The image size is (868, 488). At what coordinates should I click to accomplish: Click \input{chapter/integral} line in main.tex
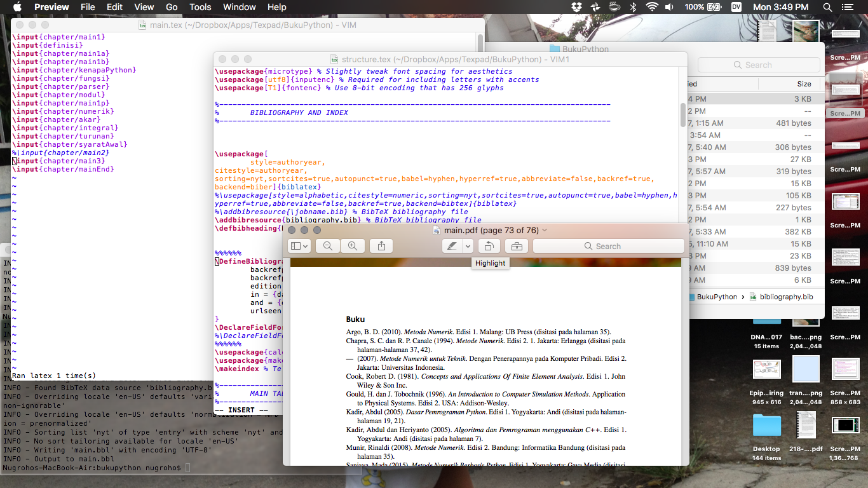pyautogui.click(x=65, y=128)
